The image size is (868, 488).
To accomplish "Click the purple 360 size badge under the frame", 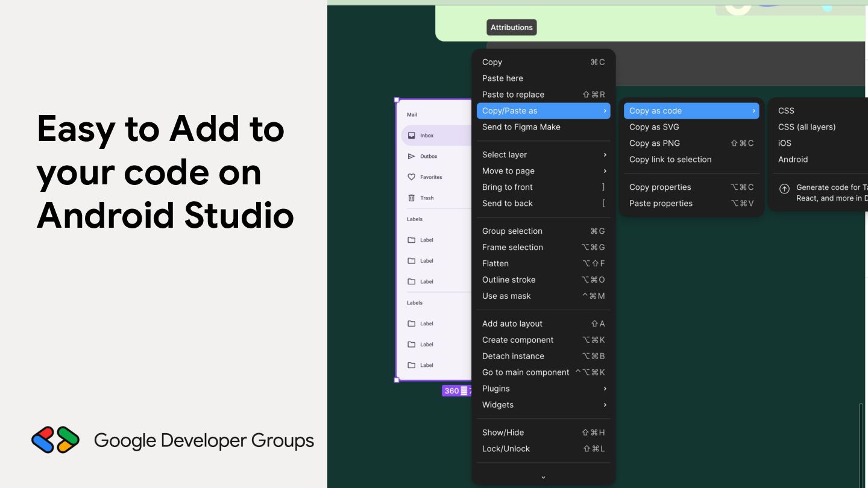I will pos(456,391).
